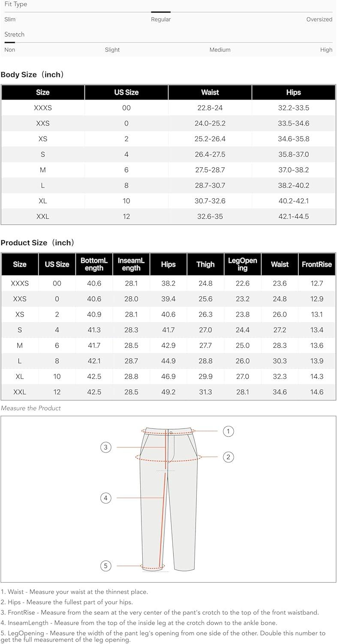The height and width of the screenshot is (644, 337).
Task: Click the Regular marker on Fit Type slider
Action: tap(161, 12)
